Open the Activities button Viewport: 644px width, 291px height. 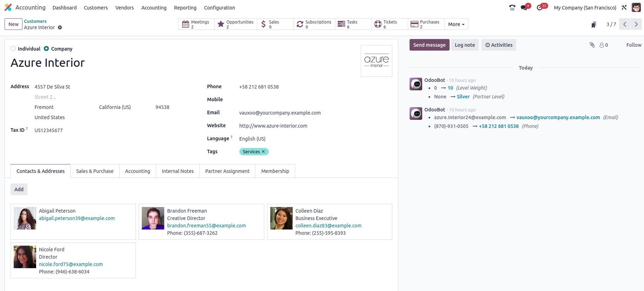click(x=499, y=45)
